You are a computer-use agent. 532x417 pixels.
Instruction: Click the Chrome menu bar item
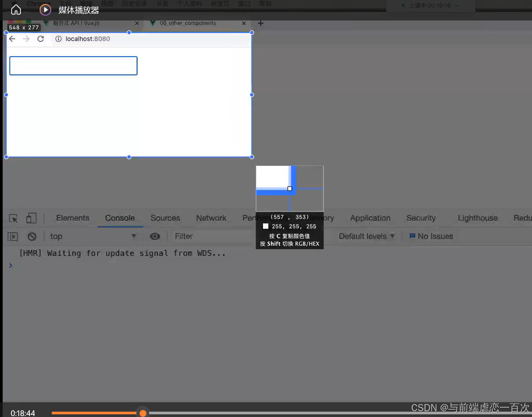(x=38, y=4)
